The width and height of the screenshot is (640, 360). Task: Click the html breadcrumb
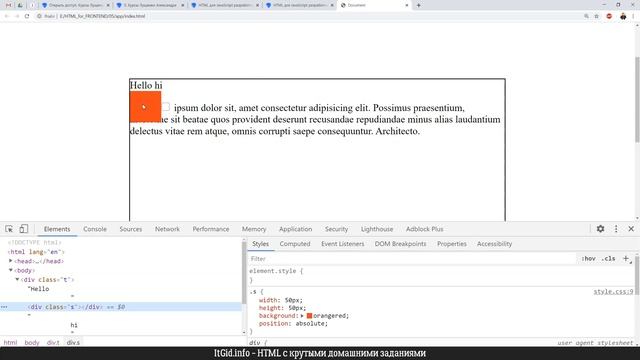(x=11, y=342)
